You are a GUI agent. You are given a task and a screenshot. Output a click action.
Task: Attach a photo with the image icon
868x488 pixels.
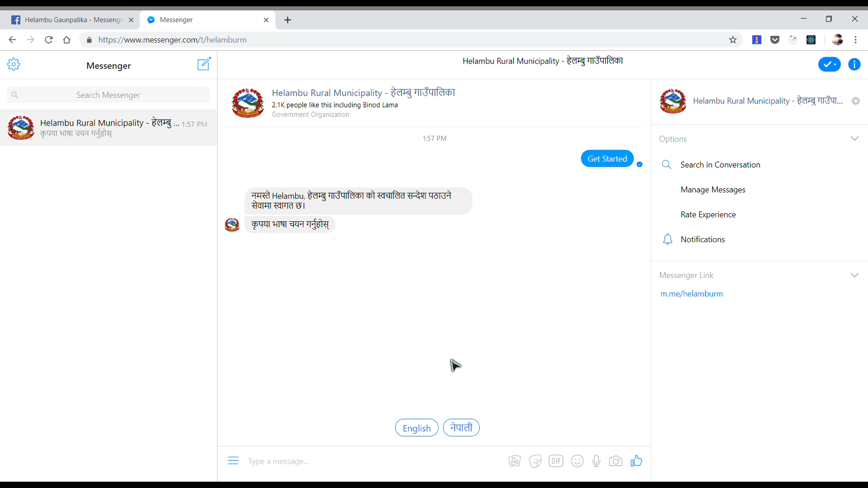click(514, 461)
